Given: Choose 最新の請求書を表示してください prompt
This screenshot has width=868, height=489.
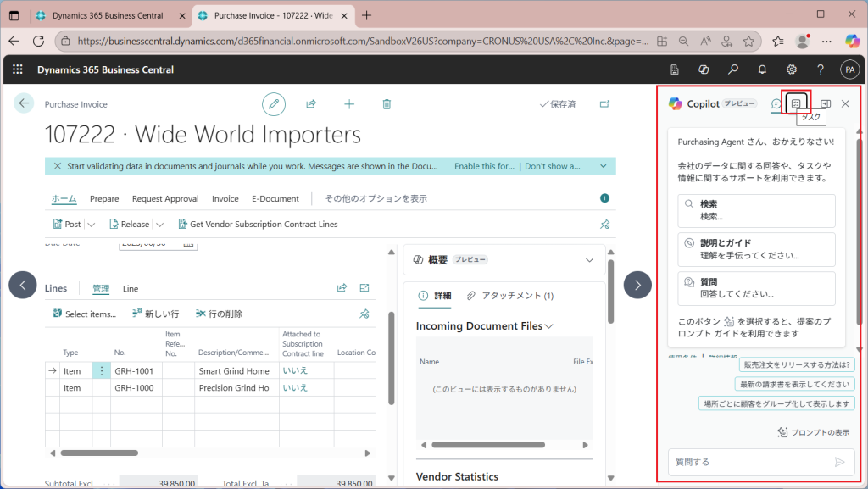Looking at the screenshot, I should 794,384.
